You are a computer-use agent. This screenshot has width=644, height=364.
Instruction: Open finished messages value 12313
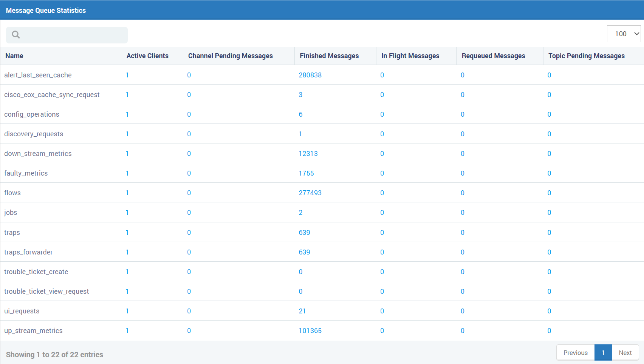coord(308,154)
